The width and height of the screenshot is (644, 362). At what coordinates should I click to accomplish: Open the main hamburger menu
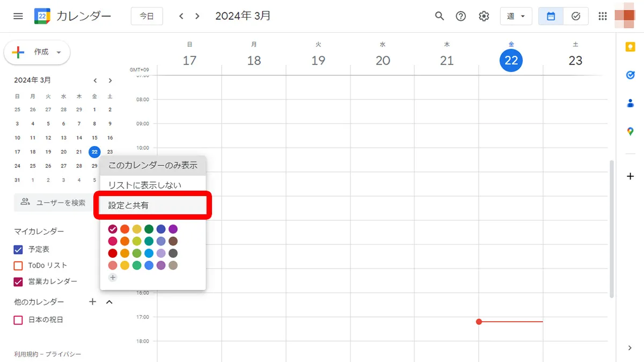coord(18,16)
